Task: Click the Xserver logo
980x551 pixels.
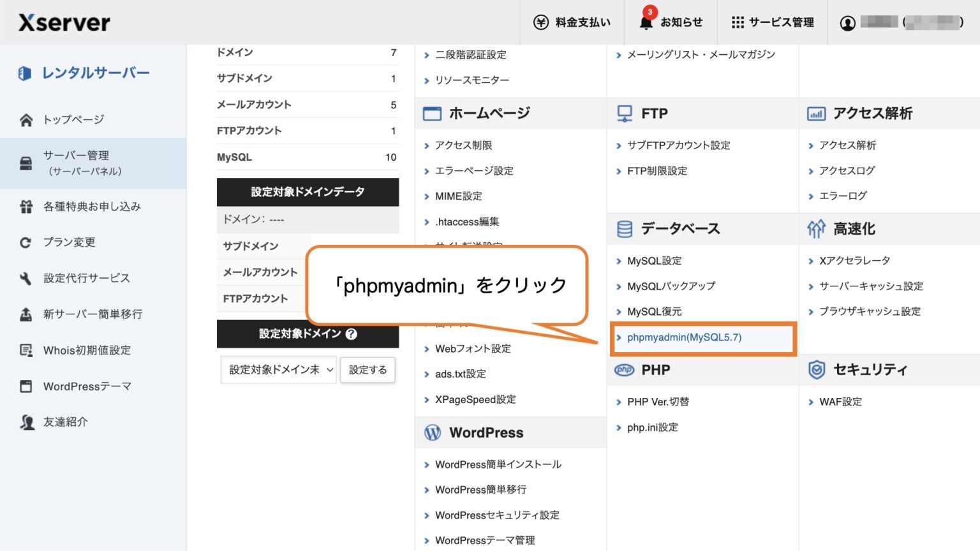Action: pyautogui.click(x=63, y=22)
